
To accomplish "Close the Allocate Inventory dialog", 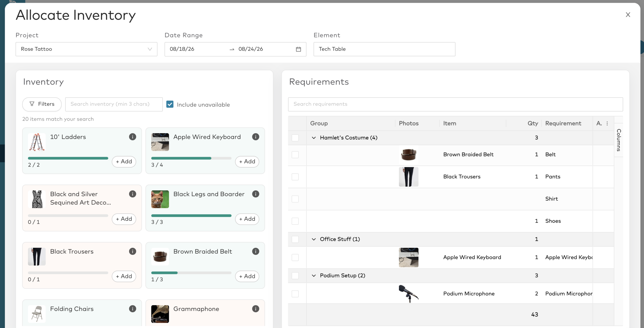I will click(x=628, y=15).
